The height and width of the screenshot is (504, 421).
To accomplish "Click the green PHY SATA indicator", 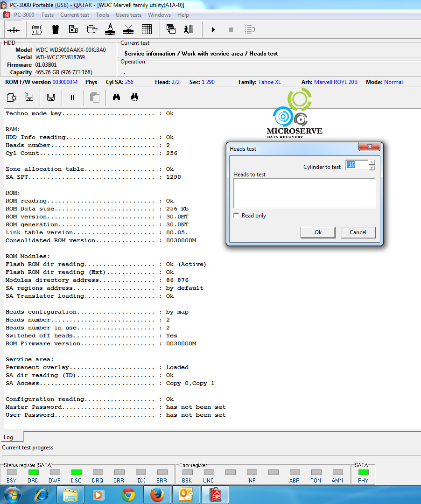I will tap(364, 472).
